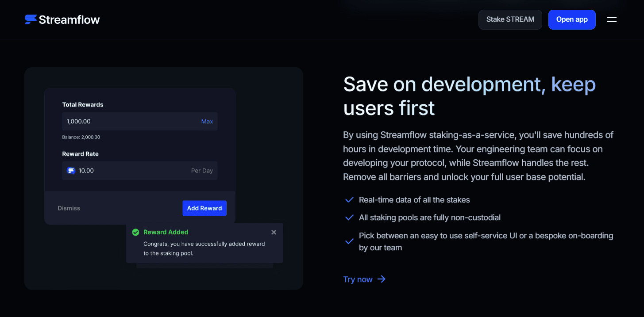644x317 pixels.
Task: Click Max in Total Rewards field
Action: tap(207, 121)
